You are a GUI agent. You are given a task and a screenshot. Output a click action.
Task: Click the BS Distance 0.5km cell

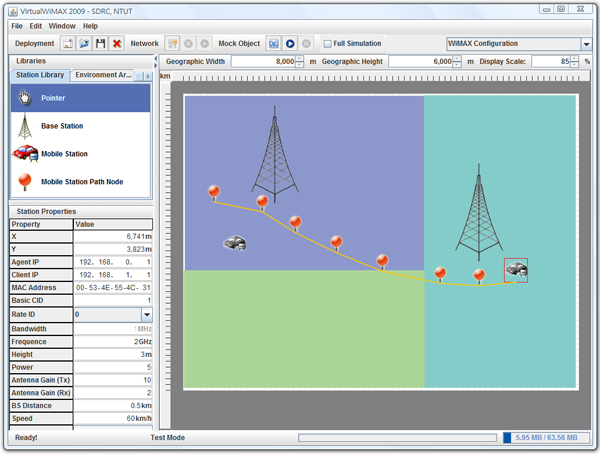click(x=113, y=406)
